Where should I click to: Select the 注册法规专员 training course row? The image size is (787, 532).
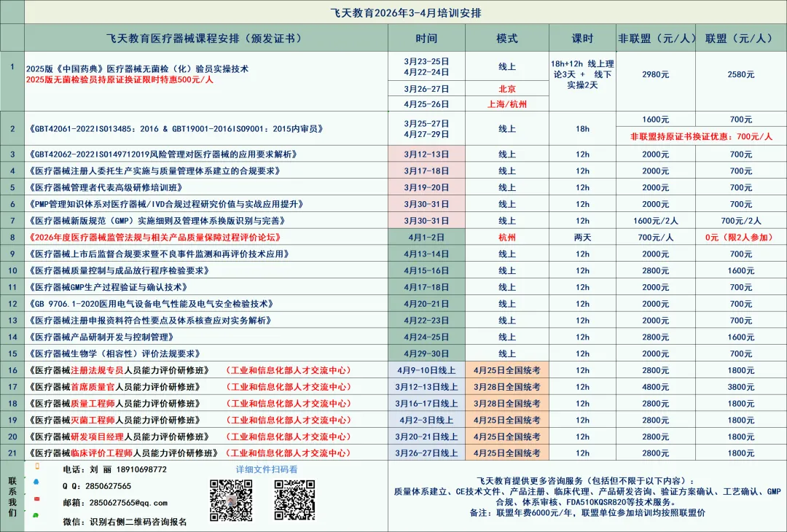tap(205, 370)
